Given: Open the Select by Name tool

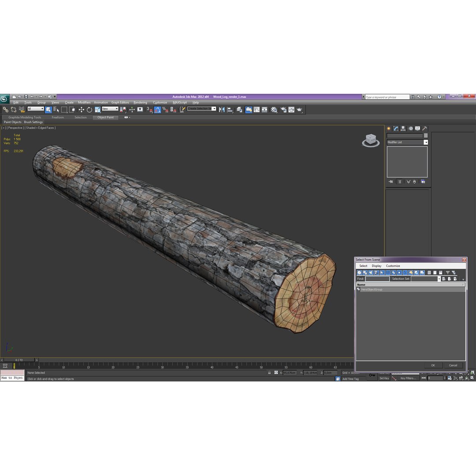Looking at the screenshot, I should point(56,110).
